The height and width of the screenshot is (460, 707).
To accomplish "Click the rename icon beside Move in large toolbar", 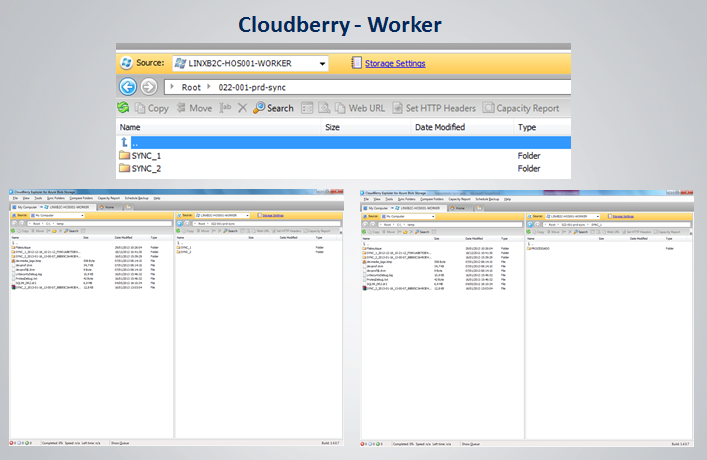I will point(225,108).
